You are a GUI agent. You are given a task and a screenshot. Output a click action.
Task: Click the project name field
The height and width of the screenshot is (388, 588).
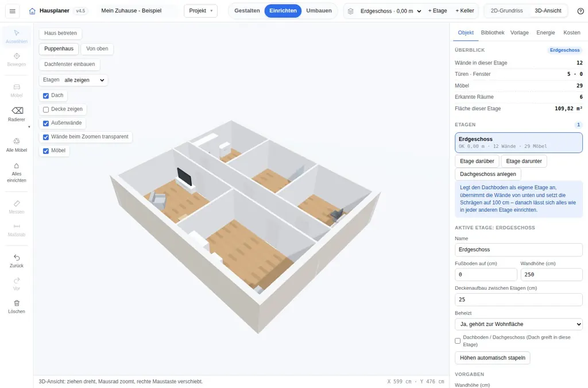(x=137, y=11)
